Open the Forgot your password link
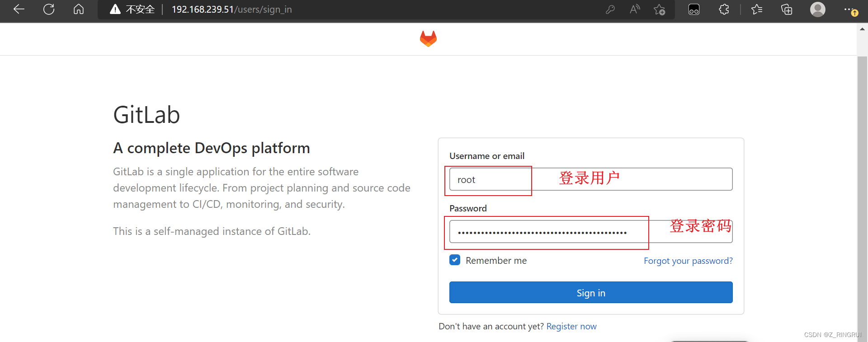 [x=688, y=261]
